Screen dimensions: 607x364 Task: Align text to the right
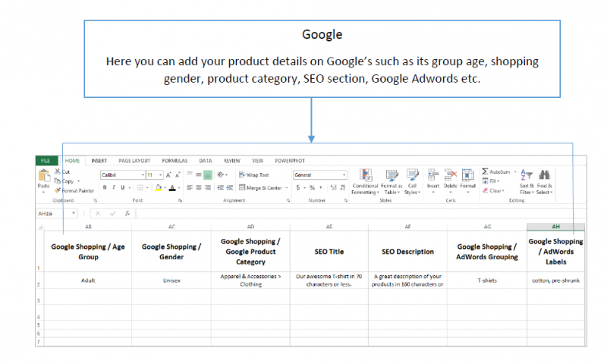point(208,187)
